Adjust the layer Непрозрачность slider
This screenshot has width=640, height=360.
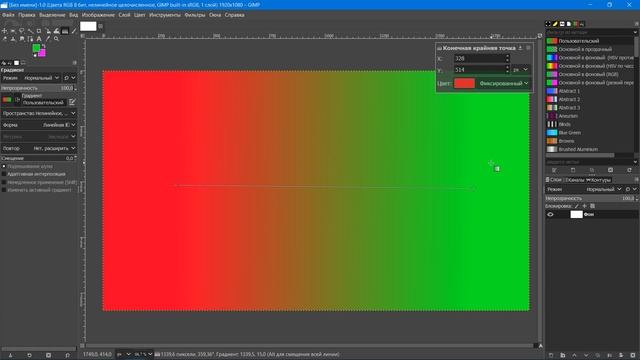tap(591, 198)
